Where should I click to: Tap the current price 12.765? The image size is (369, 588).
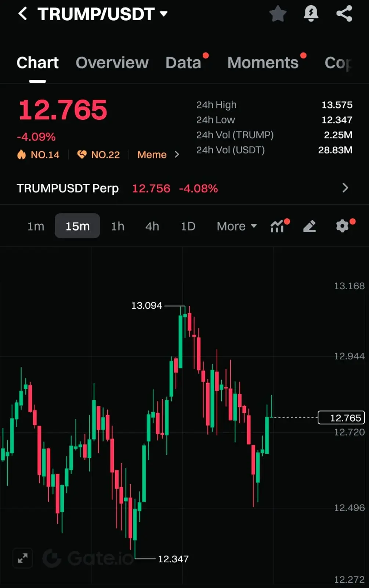click(x=63, y=110)
